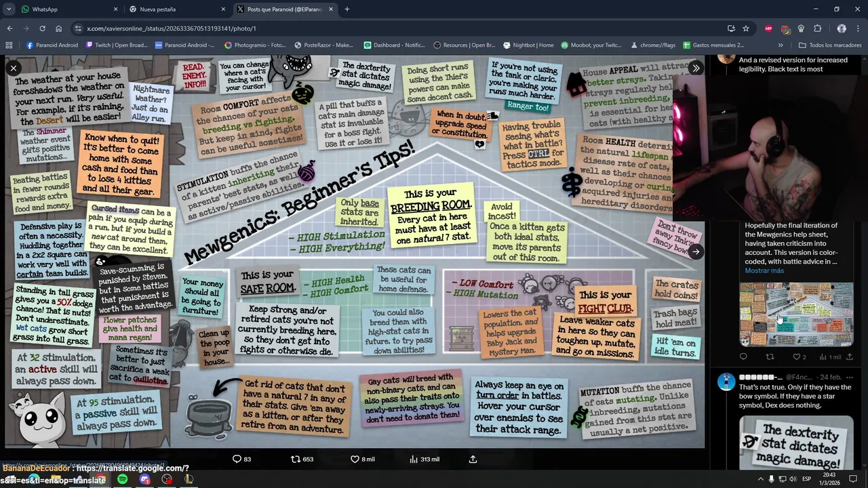
Task: Open Dashboard - Notific... bookmark
Action: click(x=394, y=45)
